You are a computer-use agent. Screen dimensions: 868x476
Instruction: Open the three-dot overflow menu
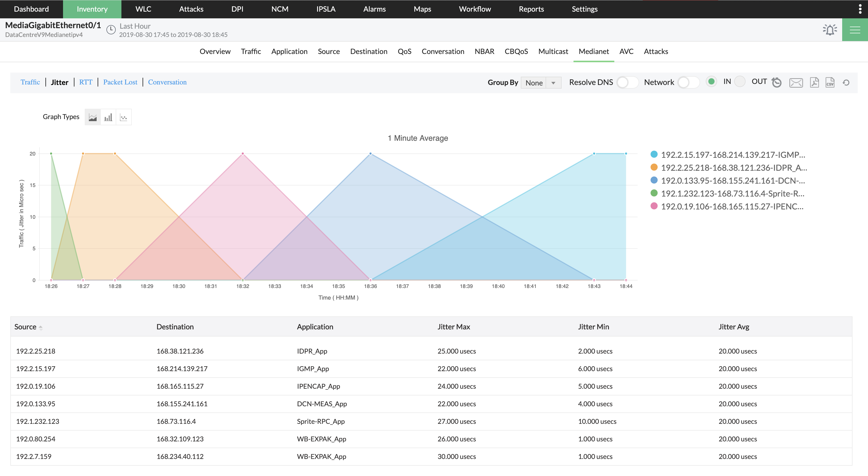point(860,9)
